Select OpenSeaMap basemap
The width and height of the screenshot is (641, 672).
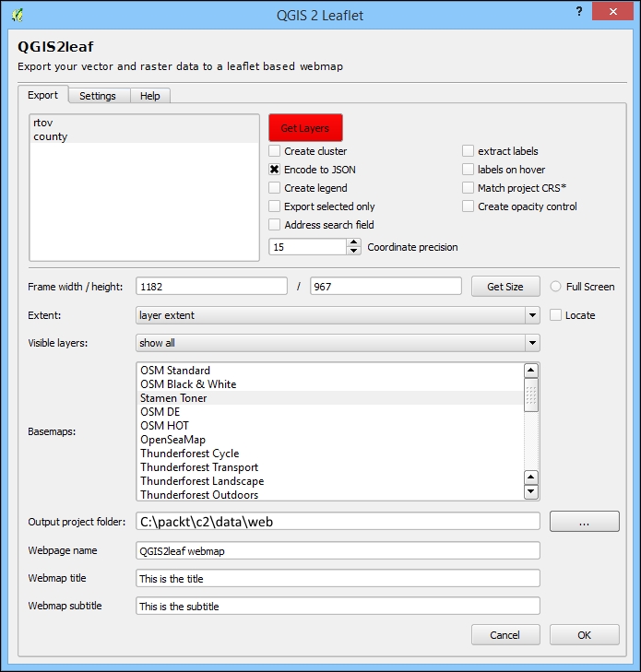[x=330, y=440]
